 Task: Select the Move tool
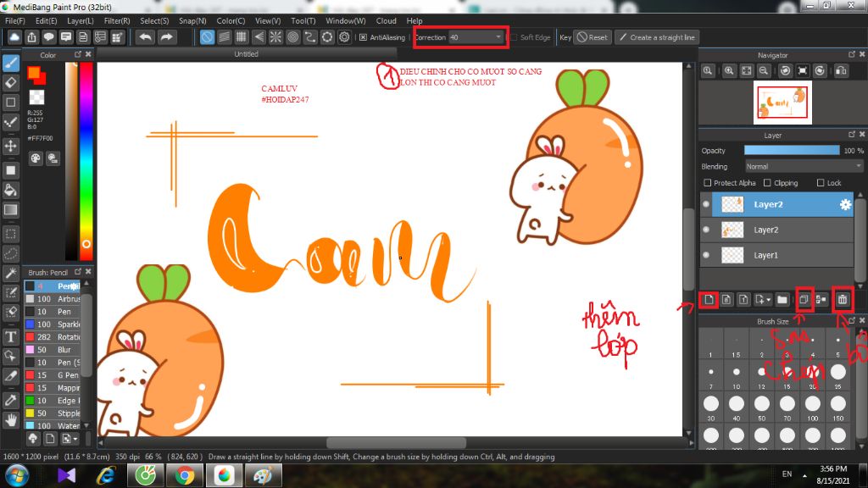tap(11, 146)
